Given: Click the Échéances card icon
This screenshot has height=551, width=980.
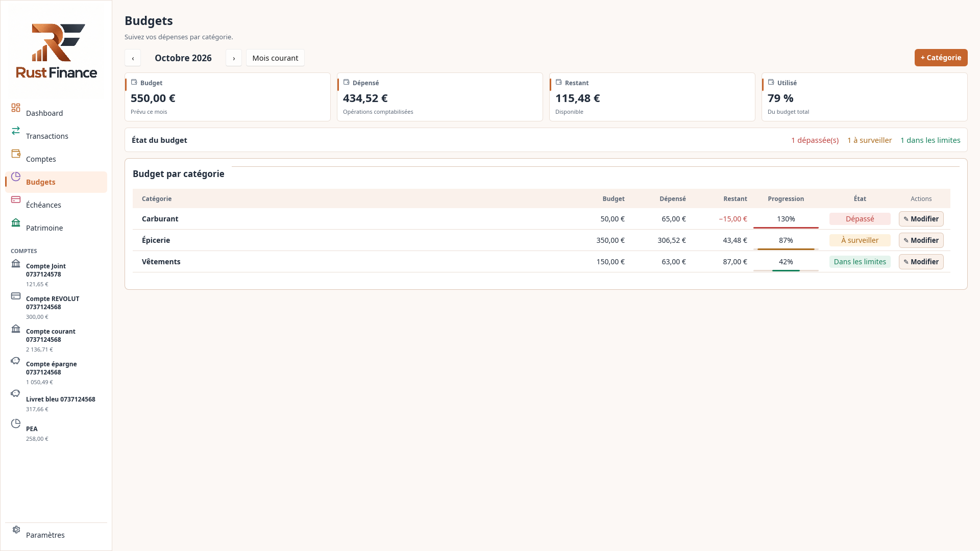Looking at the screenshot, I should [16, 199].
